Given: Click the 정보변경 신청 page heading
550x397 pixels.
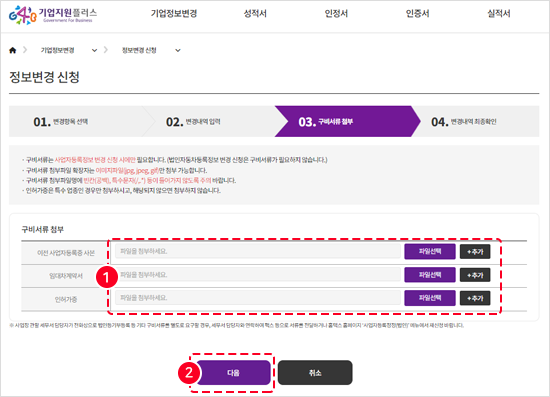Looking at the screenshot, I should pyautogui.click(x=44, y=77).
